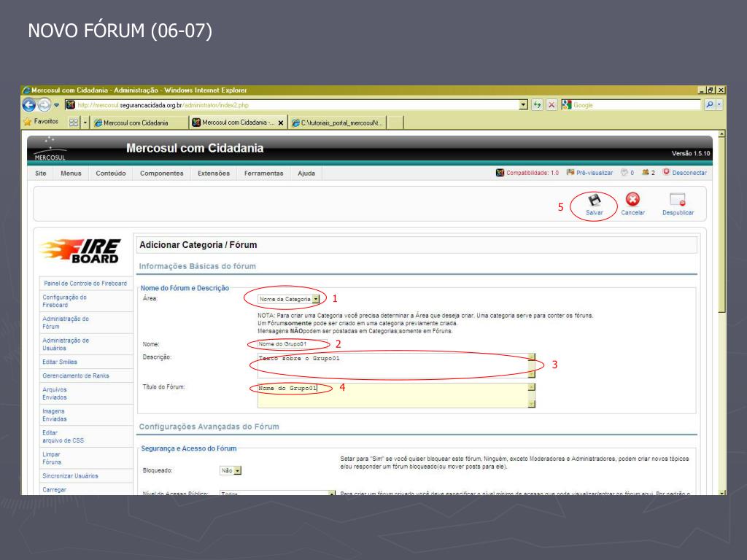
Task: Open Editar Smiles link
Action: pos(60,362)
